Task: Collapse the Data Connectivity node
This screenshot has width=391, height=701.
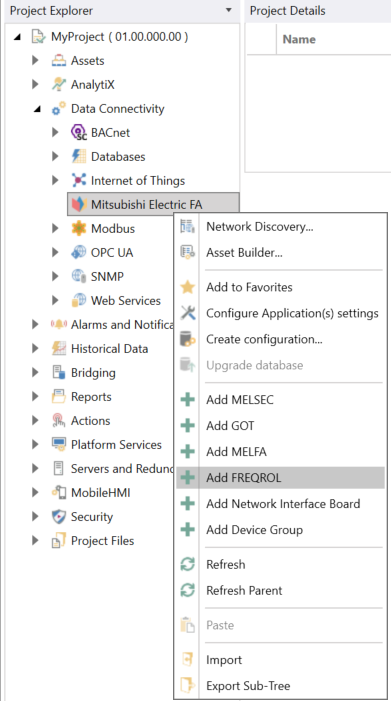Action: 37,109
